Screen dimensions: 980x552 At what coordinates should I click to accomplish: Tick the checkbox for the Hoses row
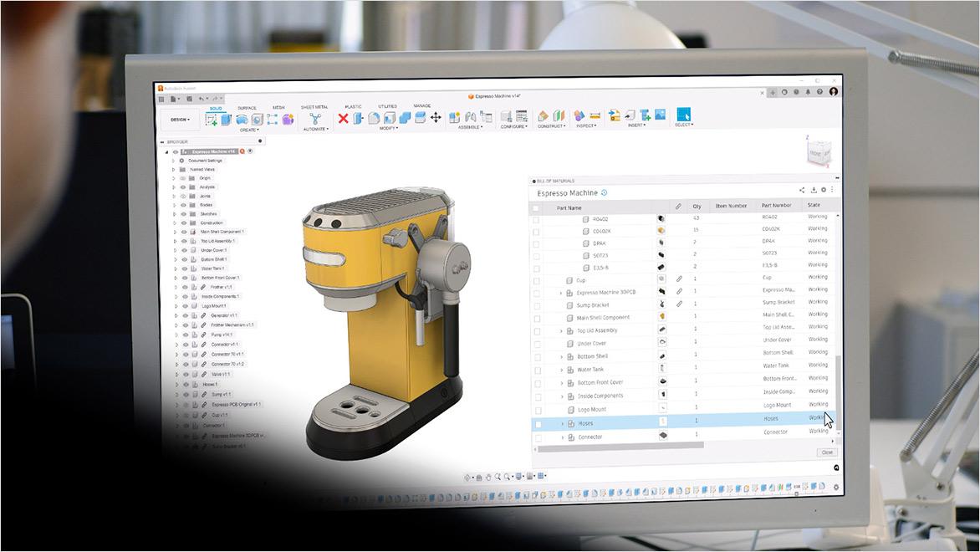point(538,424)
